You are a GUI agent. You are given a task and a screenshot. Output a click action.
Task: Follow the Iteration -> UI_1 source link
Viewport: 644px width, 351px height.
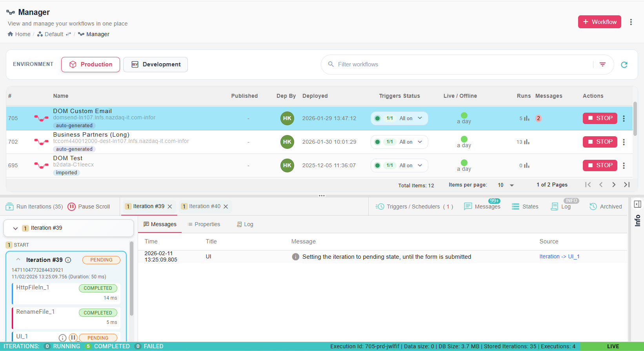(559, 256)
